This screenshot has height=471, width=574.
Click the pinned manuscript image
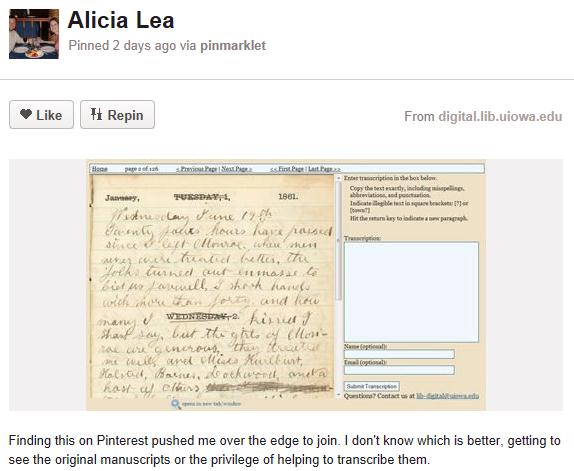point(286,285)
